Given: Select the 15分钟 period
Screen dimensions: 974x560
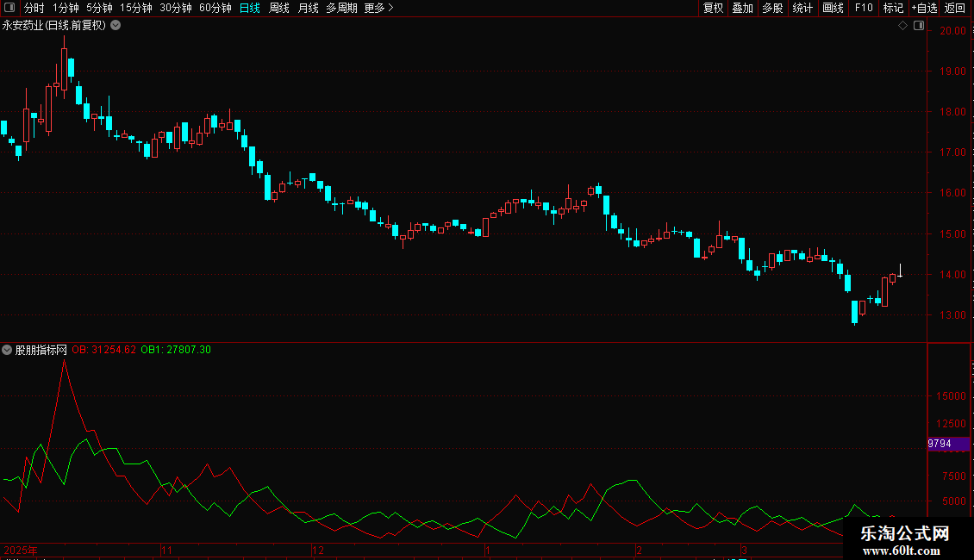Looking at the screenshot, I should tap(136, 8).
